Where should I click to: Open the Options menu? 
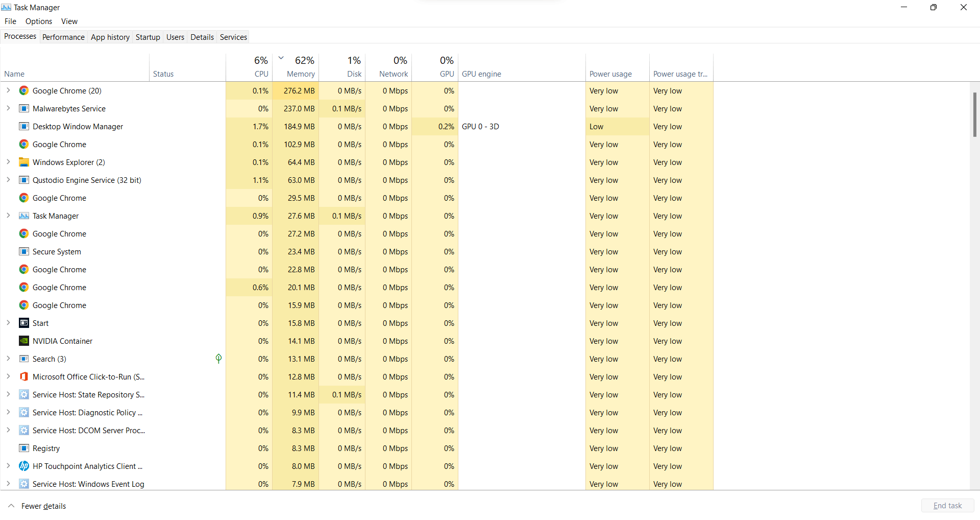coord(39,21)
